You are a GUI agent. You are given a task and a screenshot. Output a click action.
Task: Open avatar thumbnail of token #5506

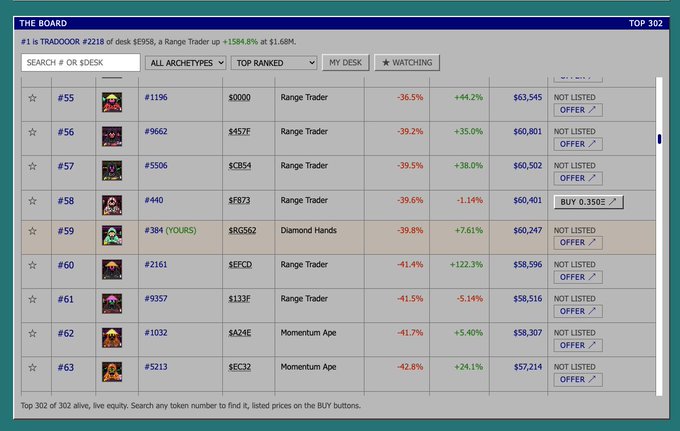[112, 171]
